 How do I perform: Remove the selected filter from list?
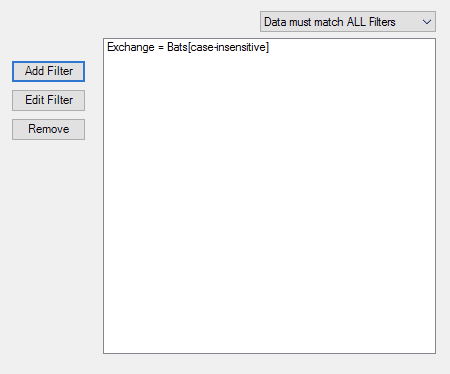point(48,129)
